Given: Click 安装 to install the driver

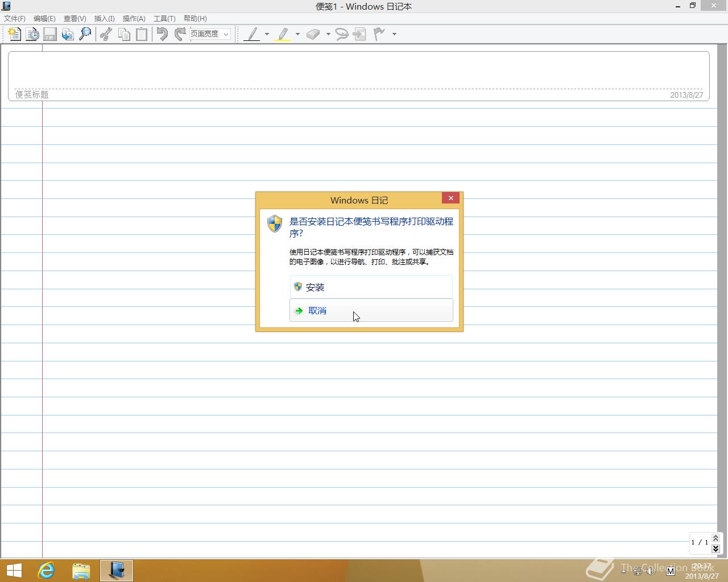Looking at the screenshot, I should click(x=371, y=287).
